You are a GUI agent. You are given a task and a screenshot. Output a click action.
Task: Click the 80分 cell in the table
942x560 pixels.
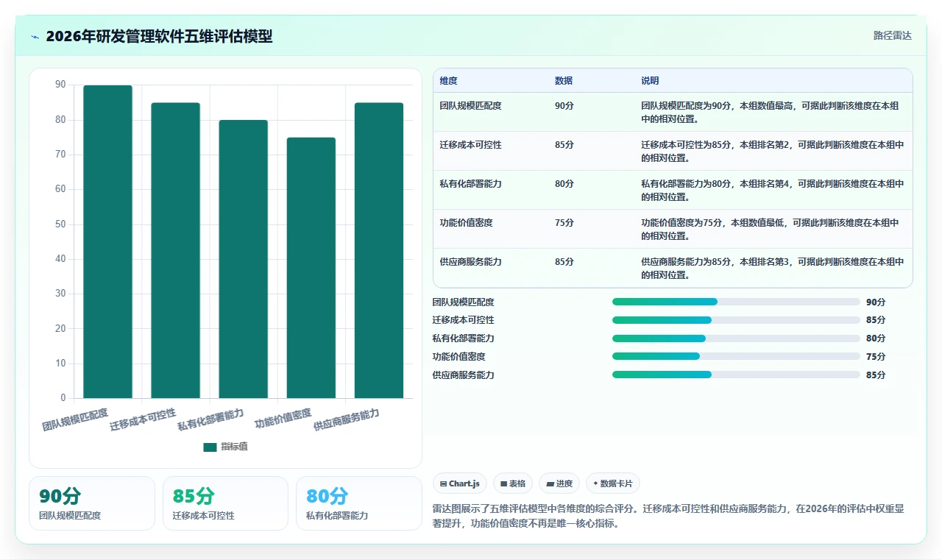click(564, 184)
